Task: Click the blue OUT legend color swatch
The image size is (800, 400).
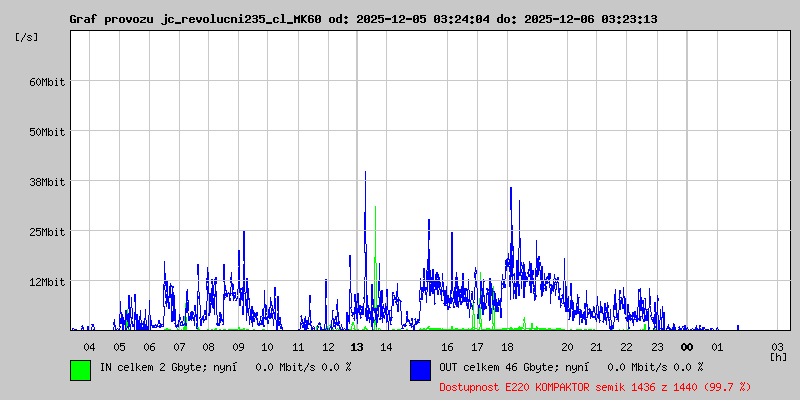Action: (420, 369)
